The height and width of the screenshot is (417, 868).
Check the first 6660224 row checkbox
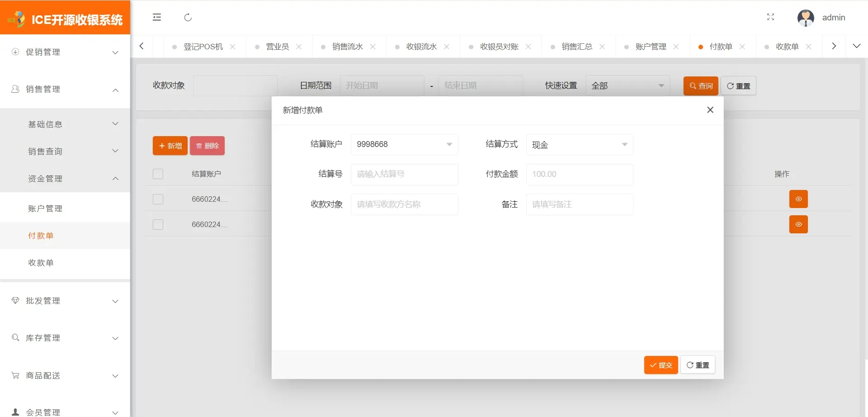[x=158, y=199]
